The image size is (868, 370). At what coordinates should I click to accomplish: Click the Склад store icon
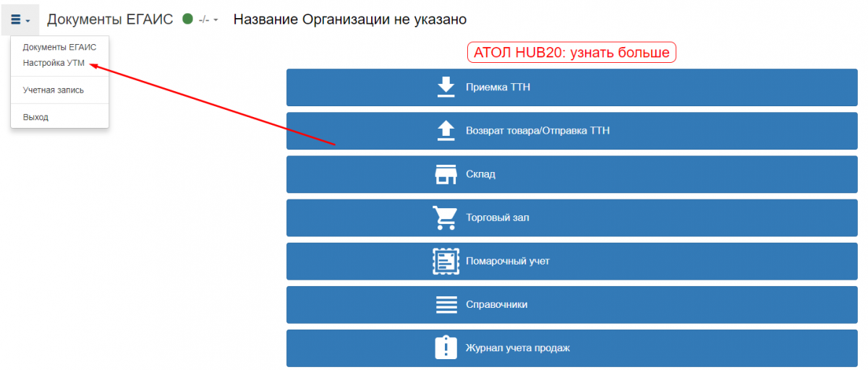(446, 174)
